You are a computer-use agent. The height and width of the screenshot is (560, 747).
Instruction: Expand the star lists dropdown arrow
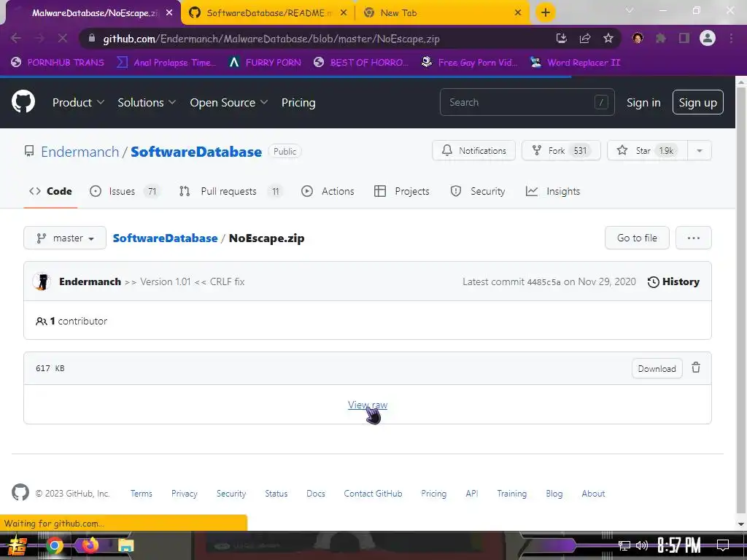coord(700,150)
